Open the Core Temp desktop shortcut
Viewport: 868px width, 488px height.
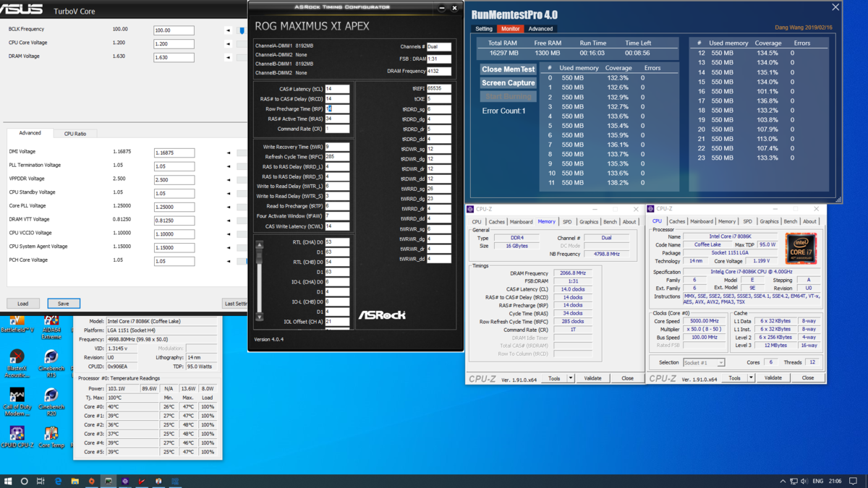pyautogui.click(x=51, y=437)
